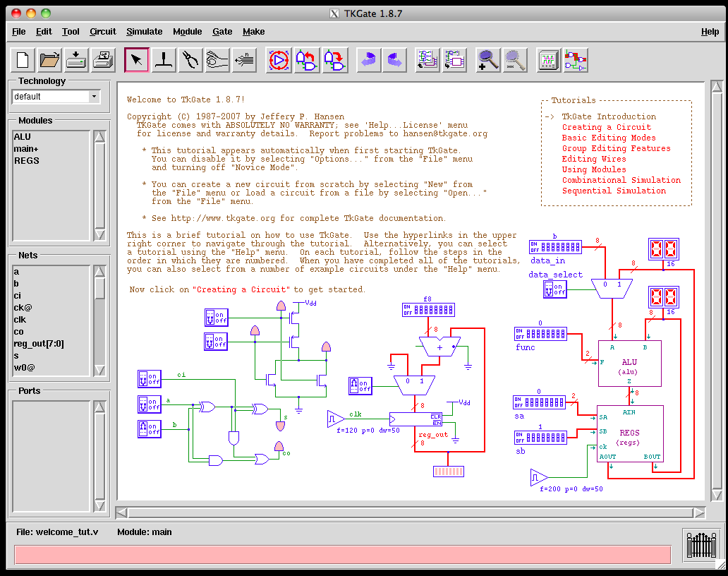Viewport: 728px width, 576px height.
Task: Zoom out with magnifier minus icon
Action: pyautogui.click(x=514, y=61)
